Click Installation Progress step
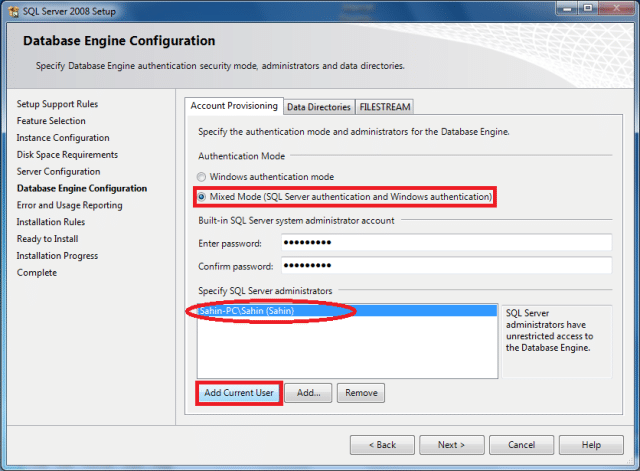640x471 pixels. tap(57, 256)
